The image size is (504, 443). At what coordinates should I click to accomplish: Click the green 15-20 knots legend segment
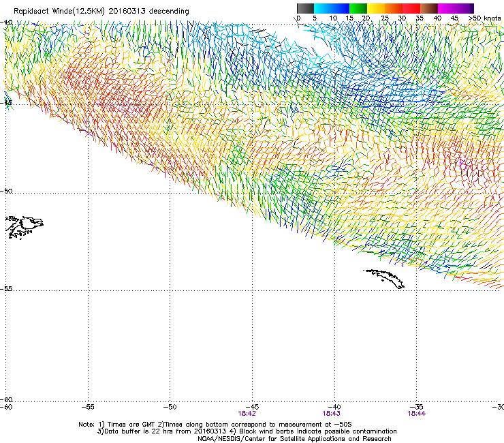358,8
